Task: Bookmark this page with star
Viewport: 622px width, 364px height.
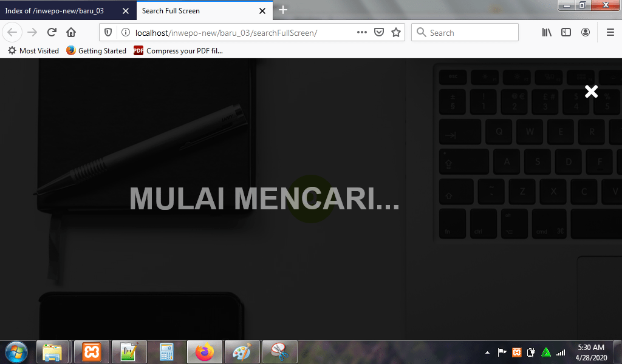Action: point(396,33)
